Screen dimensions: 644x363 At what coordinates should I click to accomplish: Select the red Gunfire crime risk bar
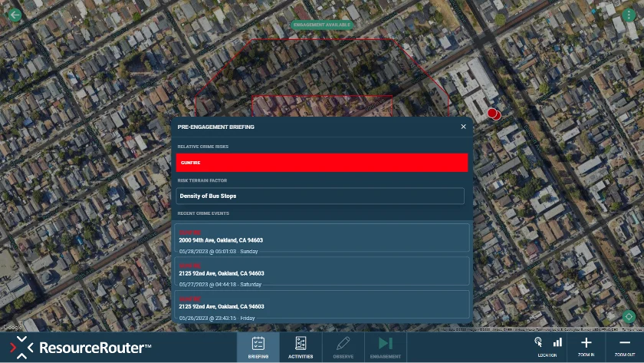(321, 163)
